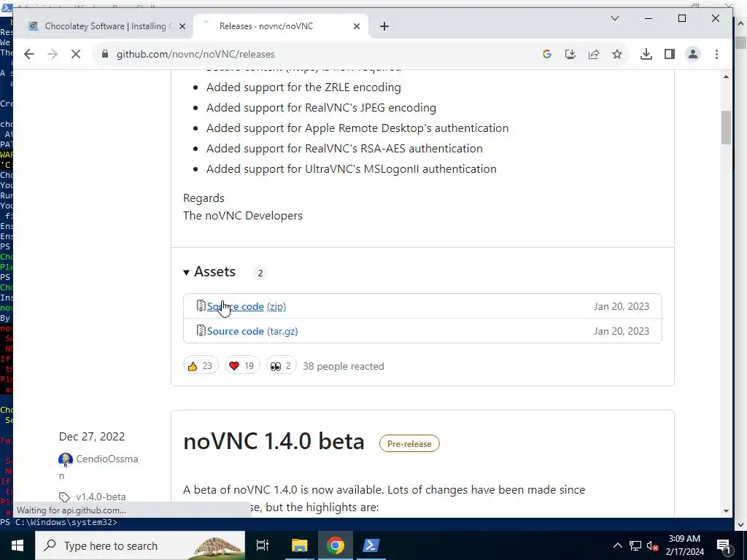This screenshot has height=560, width=747.
Task: Click the Assets count badge 2
Action: pos(260,273)
